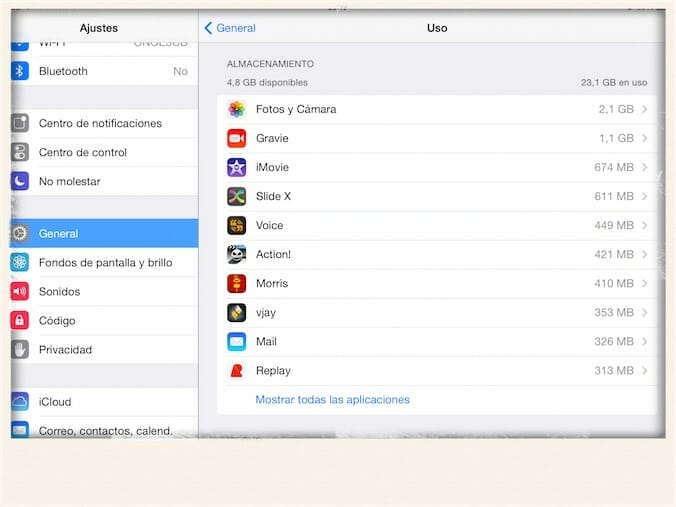Tap the Centro de notificaciones icon
The height and width of the screenshot is (507, 676).
click(19, 123)
